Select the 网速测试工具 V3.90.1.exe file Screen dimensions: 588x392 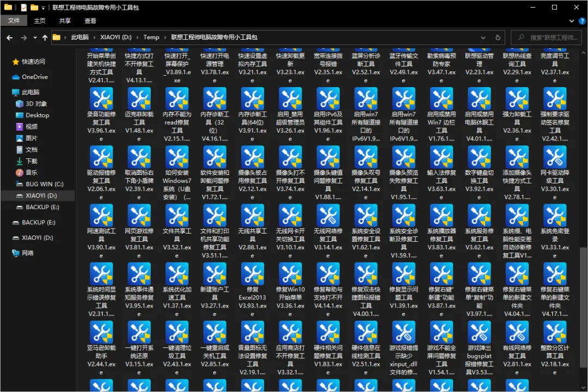coord(101,231)
